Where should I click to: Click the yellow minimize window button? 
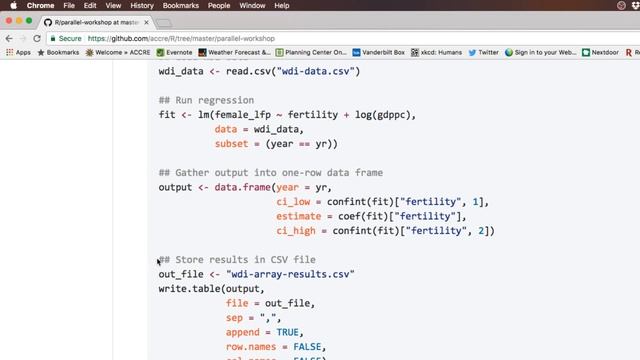19,20
